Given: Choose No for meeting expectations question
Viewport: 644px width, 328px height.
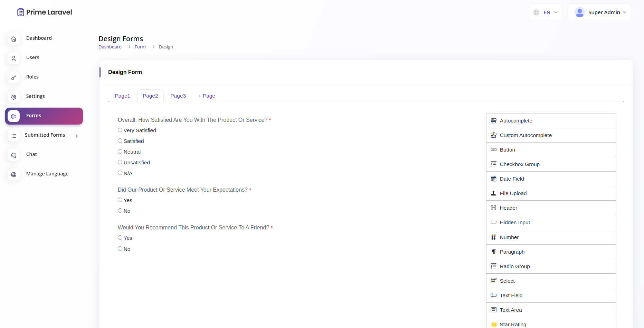Looking at the screenshot, I should click(x=120, y=210).
